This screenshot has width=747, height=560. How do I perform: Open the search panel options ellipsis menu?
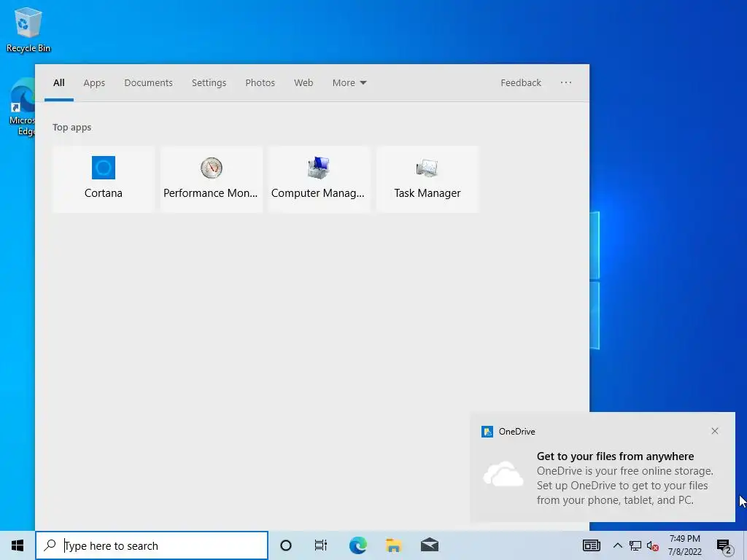point(565,83)
